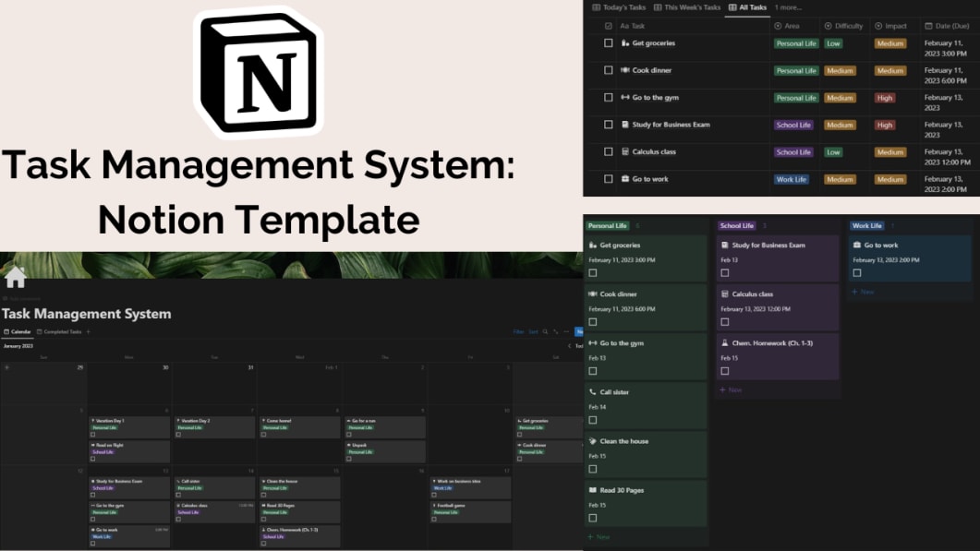Image resolution: width=980 pixels, height=551 pixels.
Task: Click the Area column property icon
Action: click(778, 26)
